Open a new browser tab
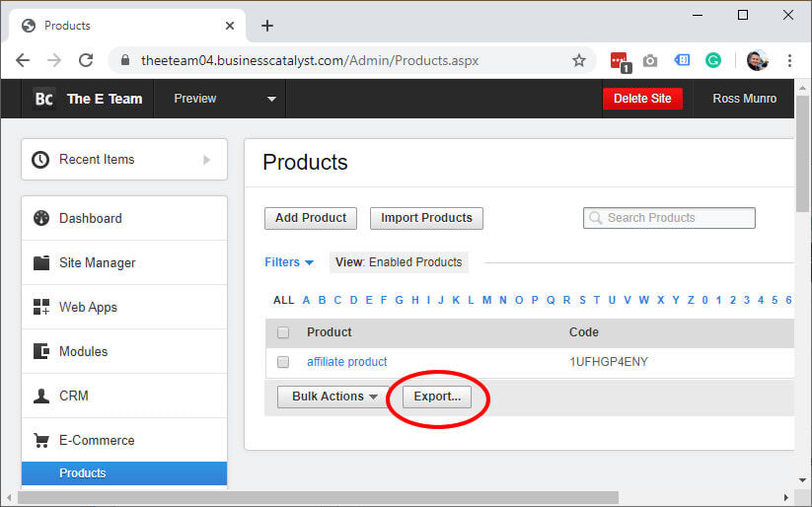 (267, 26)
